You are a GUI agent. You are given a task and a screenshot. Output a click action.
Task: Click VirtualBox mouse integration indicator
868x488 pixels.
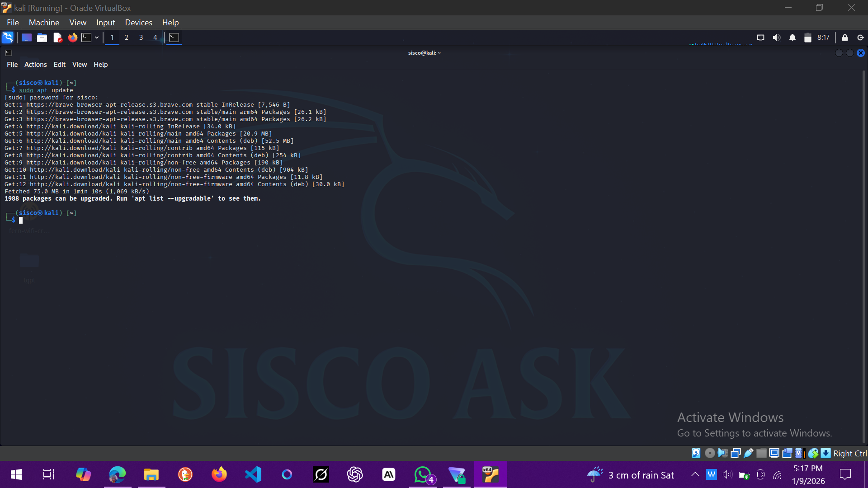813,453
